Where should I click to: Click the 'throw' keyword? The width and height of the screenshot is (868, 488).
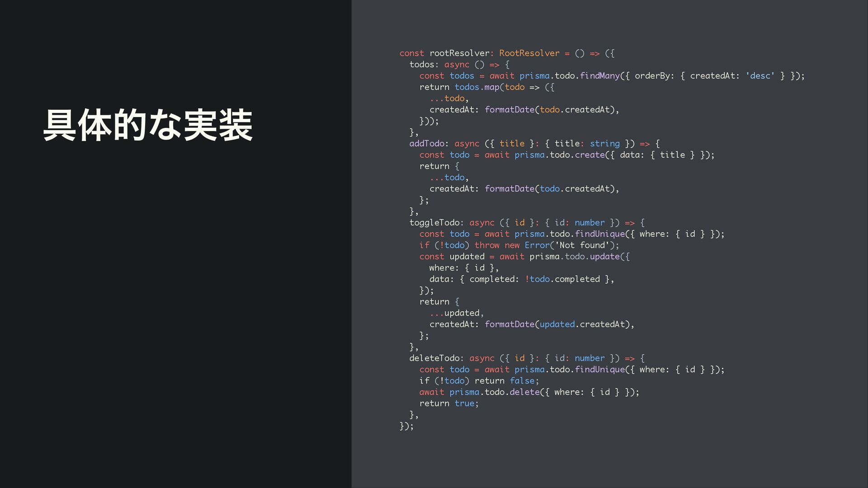click(x=487, y=245)
